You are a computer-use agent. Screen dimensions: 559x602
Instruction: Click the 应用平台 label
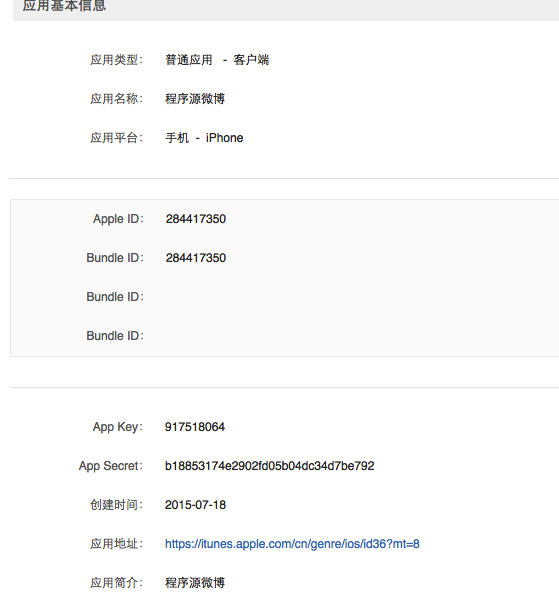(x=116, y=138)
